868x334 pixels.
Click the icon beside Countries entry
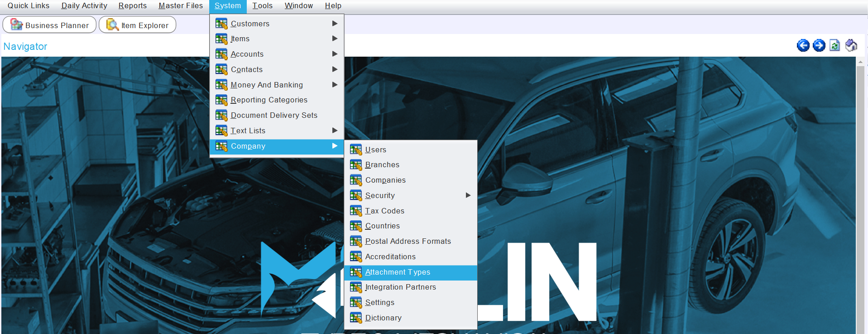coord(356,226)
